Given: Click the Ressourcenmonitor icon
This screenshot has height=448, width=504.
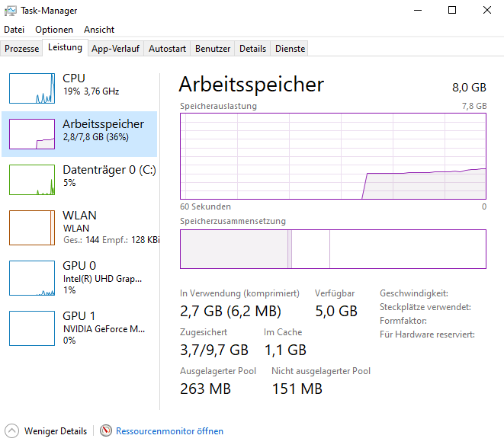Looking at the screenshot, I should point(106,430).
